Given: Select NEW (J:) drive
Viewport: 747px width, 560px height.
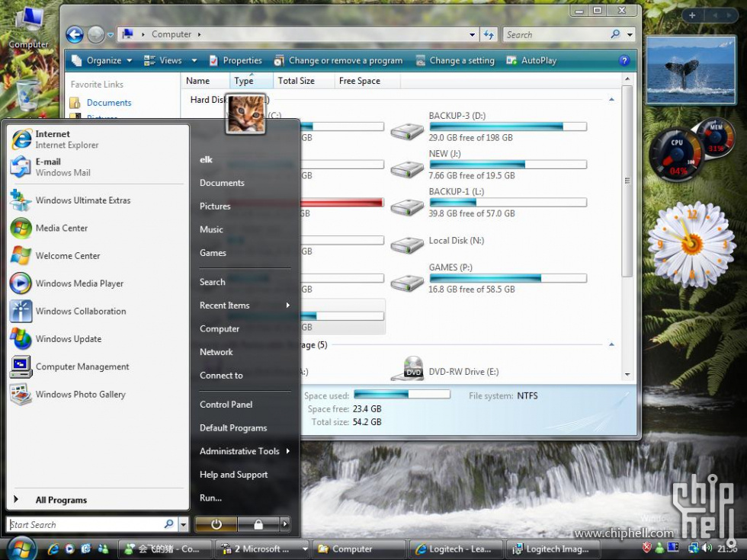Looking at the screenshot, I should pyautogui.click(x=489, y=165).
